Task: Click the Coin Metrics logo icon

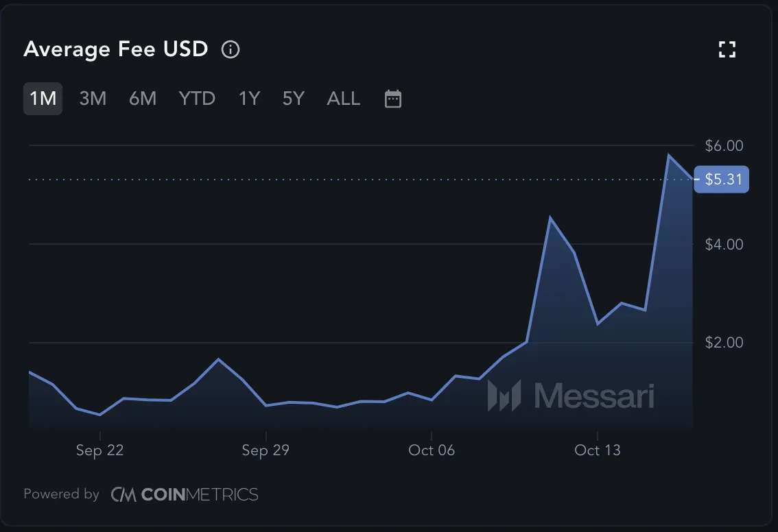Action: [125, 494]
